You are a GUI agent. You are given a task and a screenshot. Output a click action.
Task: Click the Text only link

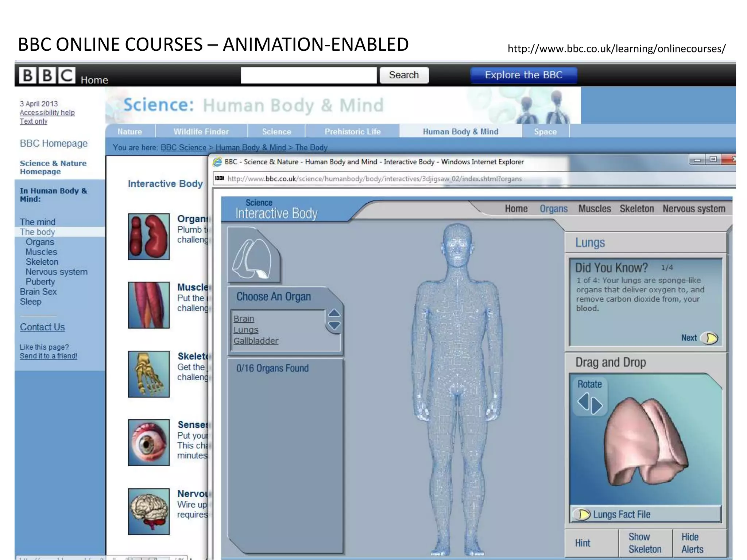click(34, 121)
